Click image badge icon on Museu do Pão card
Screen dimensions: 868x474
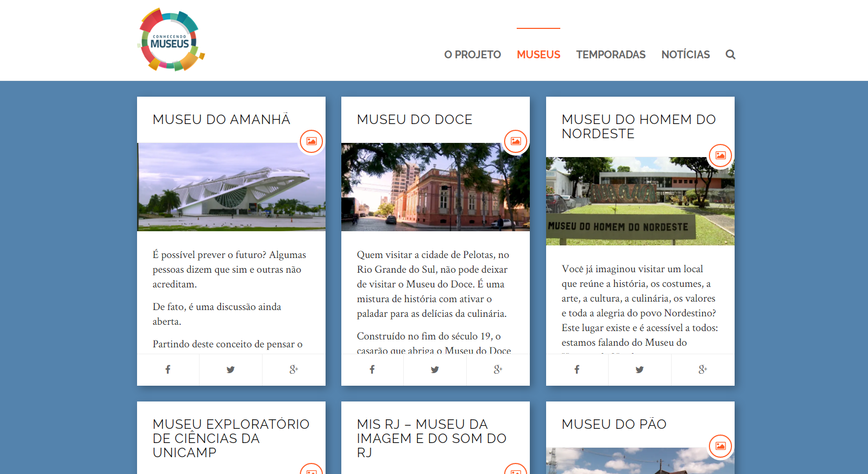click(x=720, y=446)
